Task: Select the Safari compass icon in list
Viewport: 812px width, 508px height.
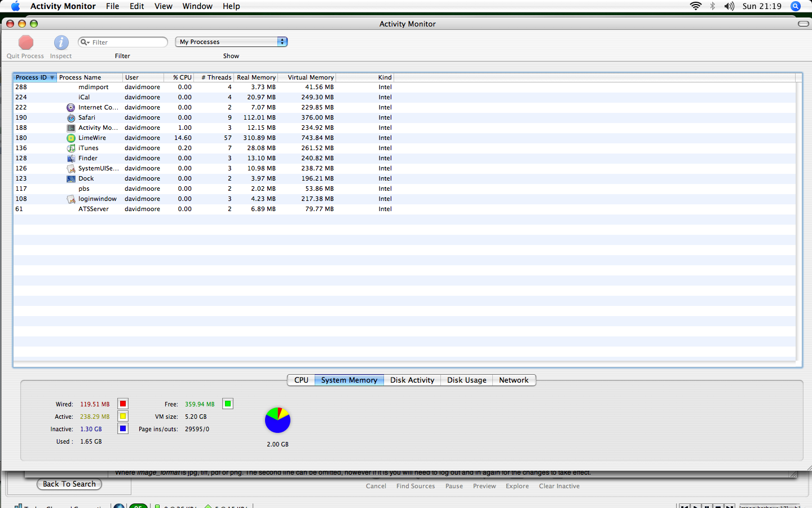Action: click(x=70, y=117)
